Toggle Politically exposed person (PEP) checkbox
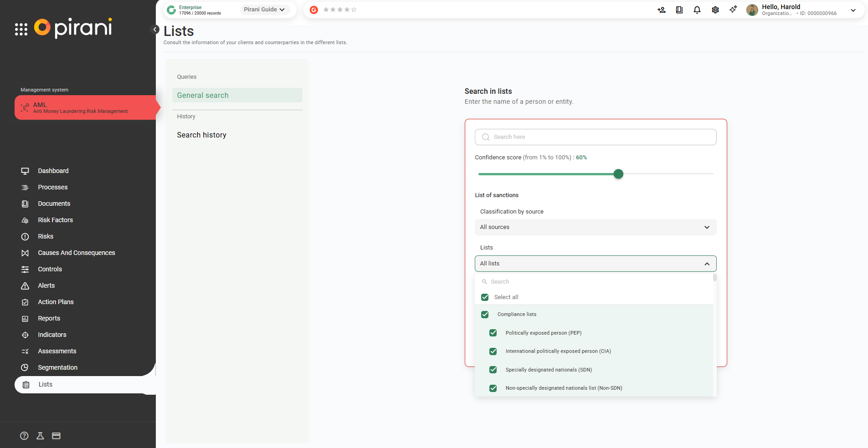Screen dimensions: 868x448 [493, 333]
